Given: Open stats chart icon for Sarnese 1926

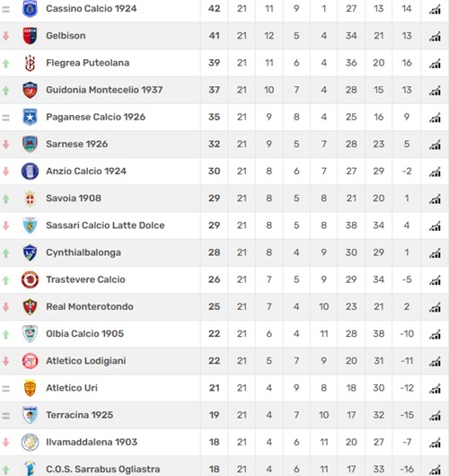Looking at the screenshot, I should click(x=435, y=145).
